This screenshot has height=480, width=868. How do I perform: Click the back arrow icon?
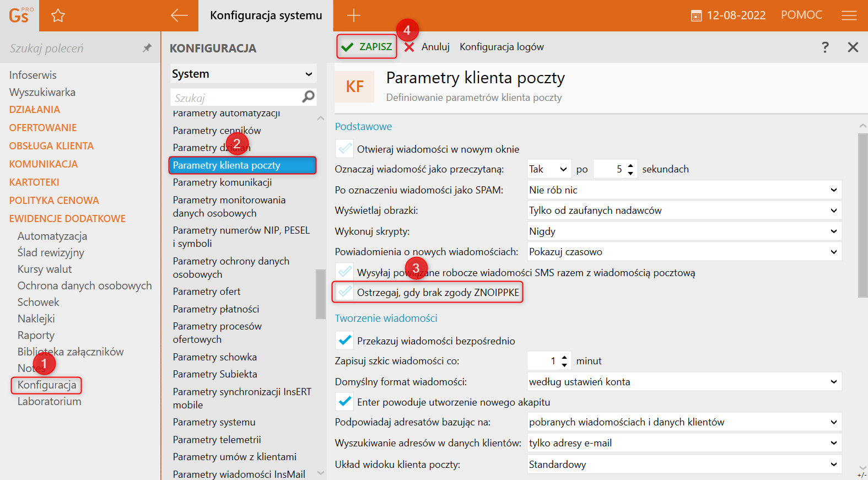click(x=179, y=15)
